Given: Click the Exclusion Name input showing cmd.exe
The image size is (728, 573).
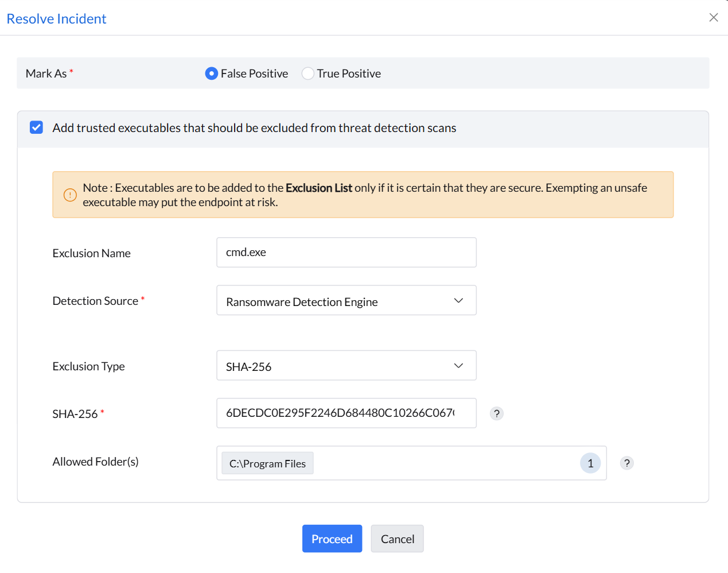Looking at the screenshot, I should coord(346,252).
